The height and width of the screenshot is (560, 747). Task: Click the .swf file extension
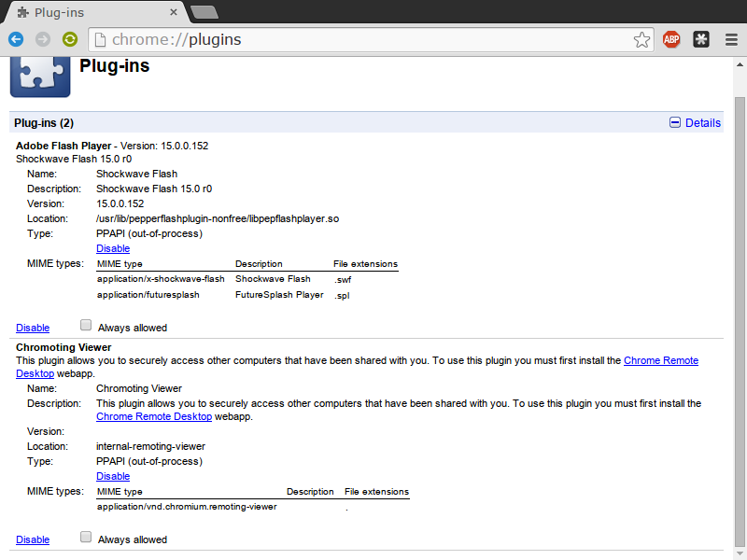click(343, 279)
